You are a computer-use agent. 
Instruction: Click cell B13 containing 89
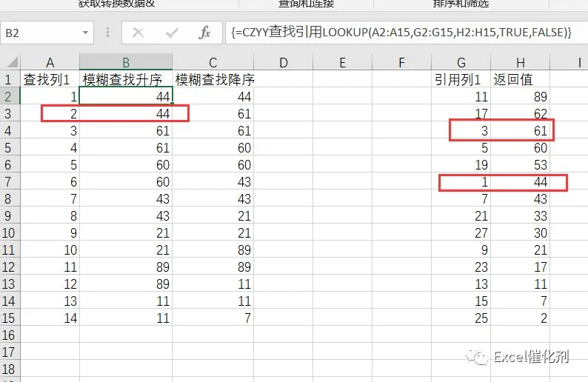click(x=126, y=284)
